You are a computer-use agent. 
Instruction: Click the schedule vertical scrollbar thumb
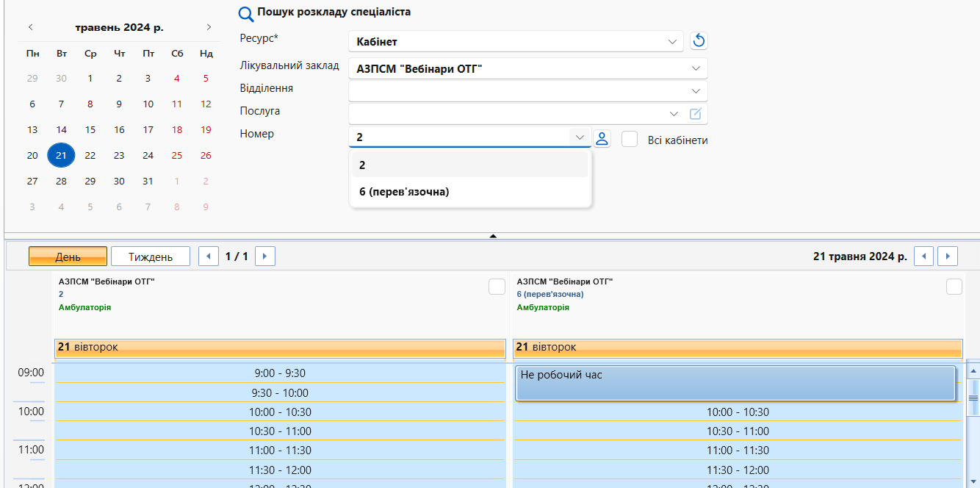tap(973, 397)
